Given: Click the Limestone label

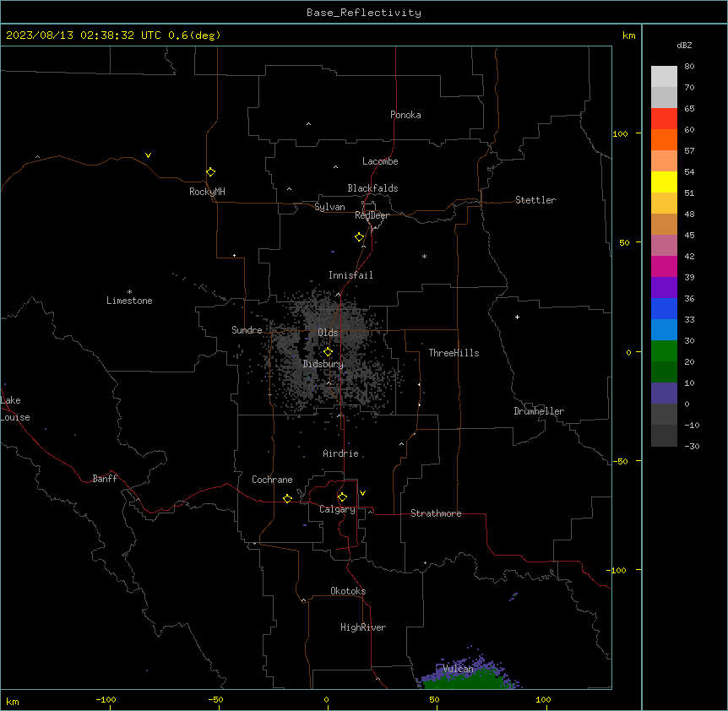Looking at the screenshot, I should (129, 301).
